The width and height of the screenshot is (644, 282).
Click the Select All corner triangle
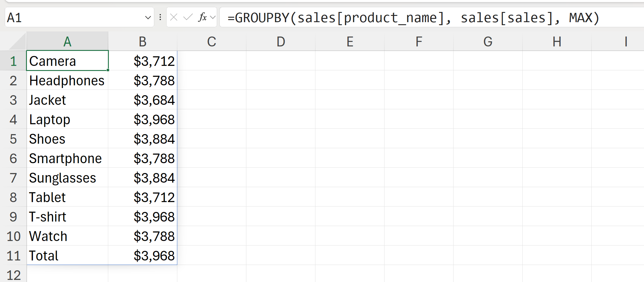(x=18, y=42)
